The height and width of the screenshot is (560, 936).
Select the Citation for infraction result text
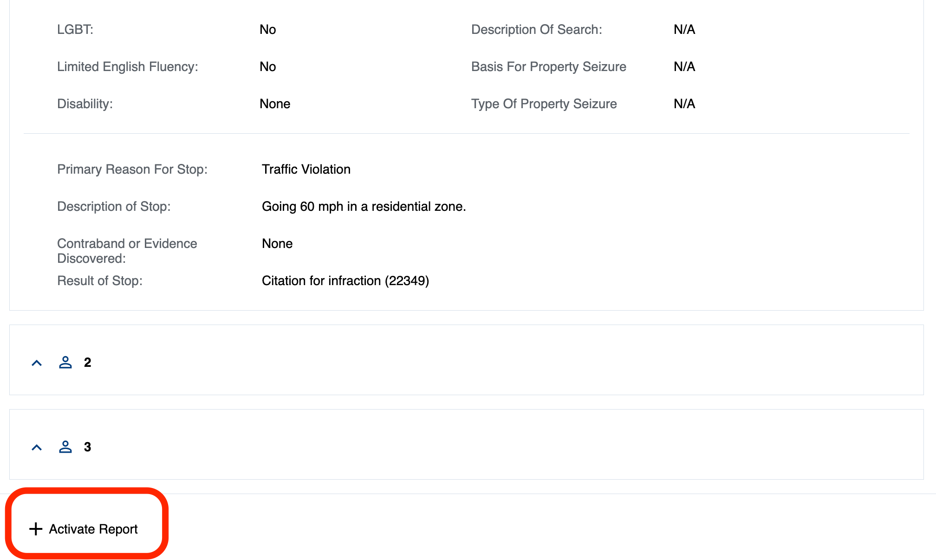pos(345,280)
